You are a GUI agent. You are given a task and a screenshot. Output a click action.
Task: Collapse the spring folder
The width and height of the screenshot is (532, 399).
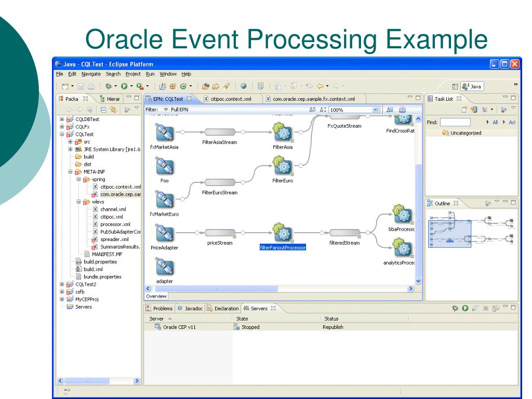point(78,179)
